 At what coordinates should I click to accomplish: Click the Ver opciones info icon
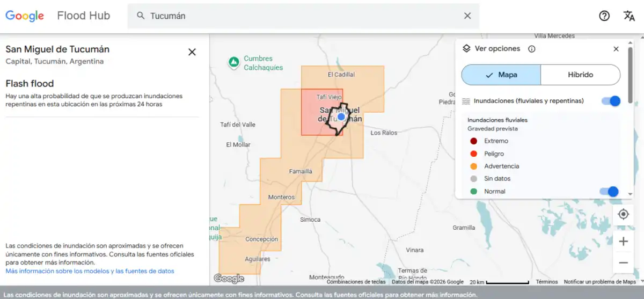pos(532,49)
